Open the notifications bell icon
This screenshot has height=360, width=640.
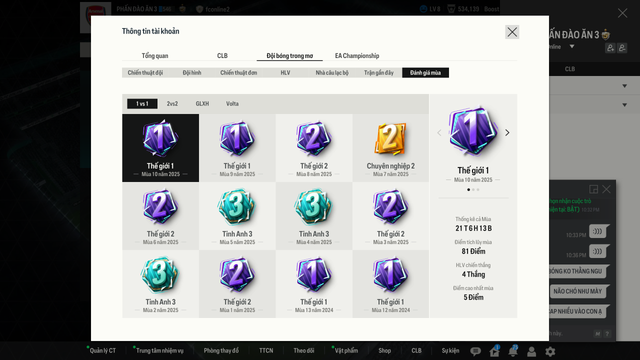coord(513,351)
